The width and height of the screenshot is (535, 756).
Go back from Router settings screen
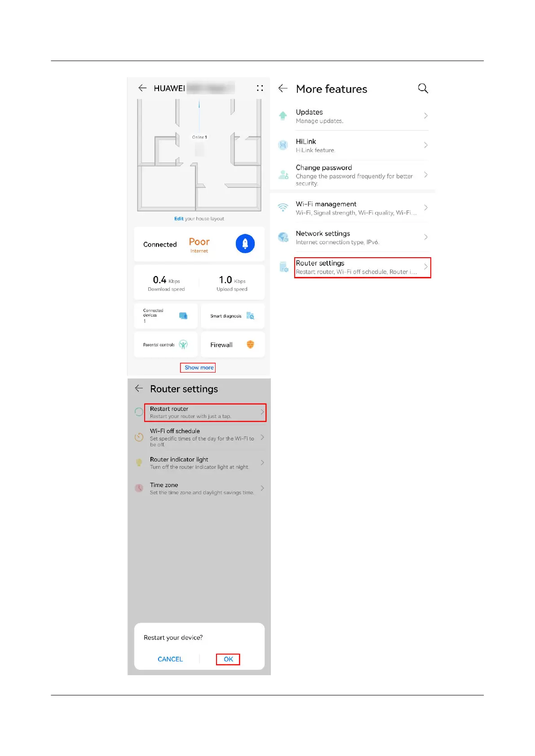point(139,388)
